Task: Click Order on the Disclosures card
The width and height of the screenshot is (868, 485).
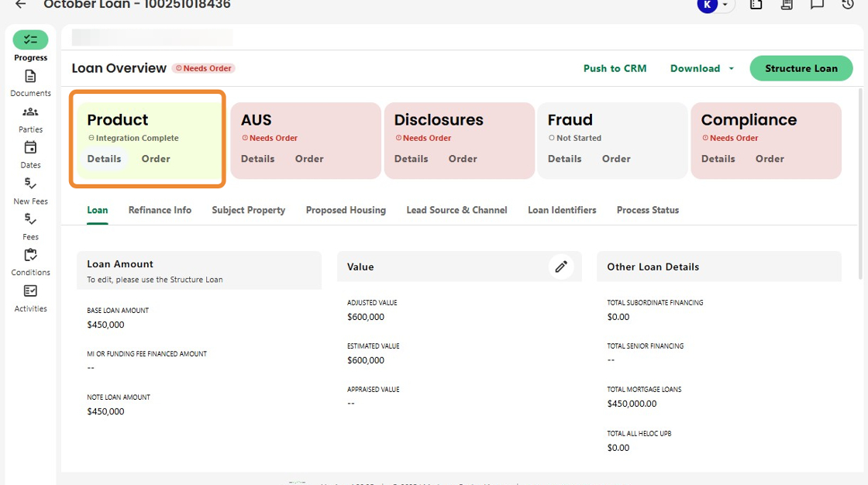Action: [462, 159]
